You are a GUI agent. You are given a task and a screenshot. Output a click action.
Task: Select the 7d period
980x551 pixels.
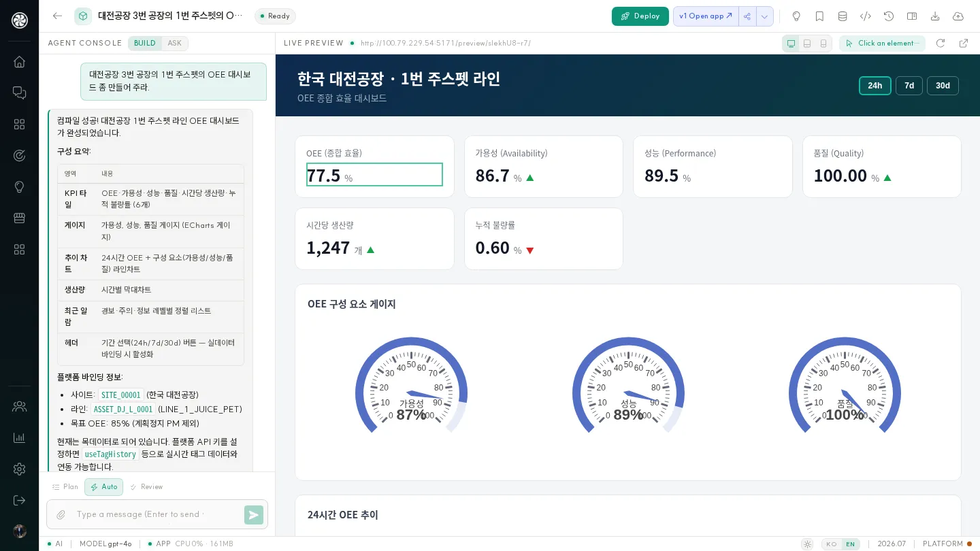909,86
